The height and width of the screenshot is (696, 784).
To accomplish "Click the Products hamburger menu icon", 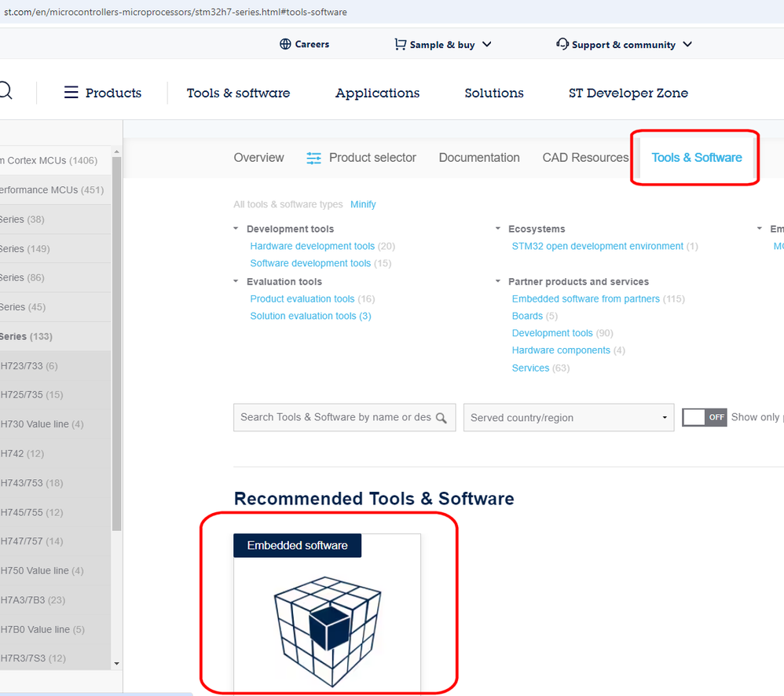I will tap(71, 93).
